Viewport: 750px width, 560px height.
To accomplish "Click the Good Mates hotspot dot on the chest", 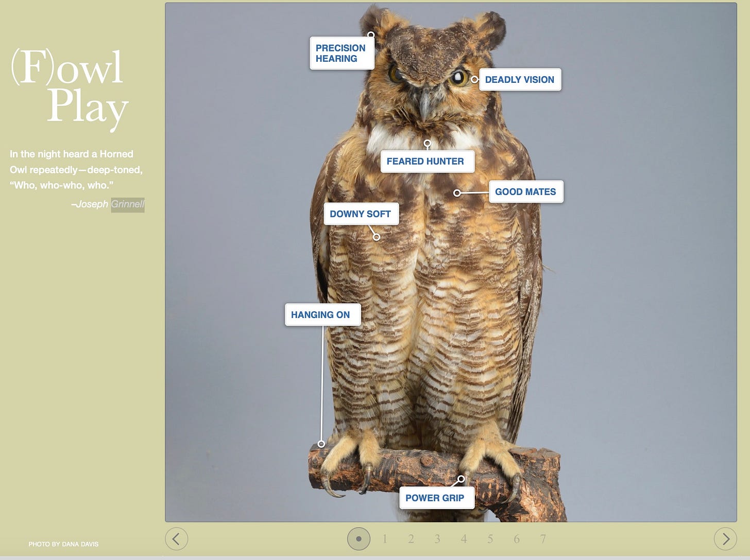I will tap(457, 193).
